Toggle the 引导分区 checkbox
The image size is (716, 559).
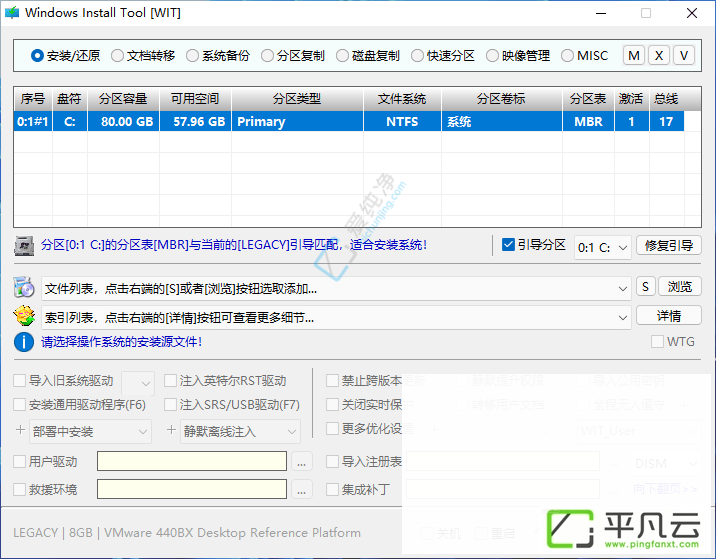508,245
